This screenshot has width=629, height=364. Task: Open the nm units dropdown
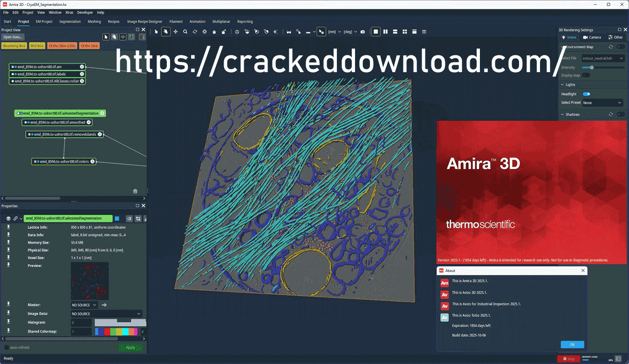[334, 32]
